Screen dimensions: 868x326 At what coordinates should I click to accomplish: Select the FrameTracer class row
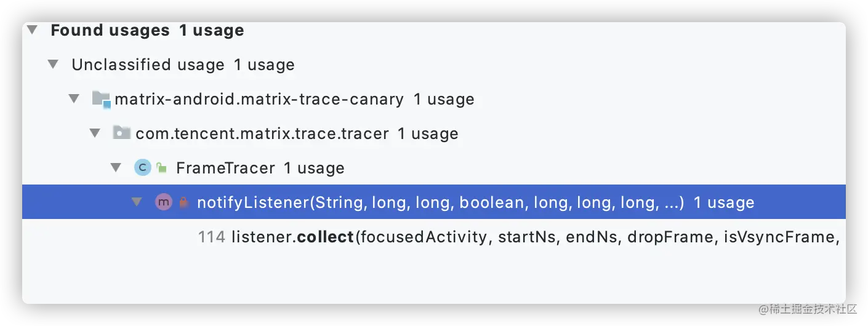pos(434,168)
